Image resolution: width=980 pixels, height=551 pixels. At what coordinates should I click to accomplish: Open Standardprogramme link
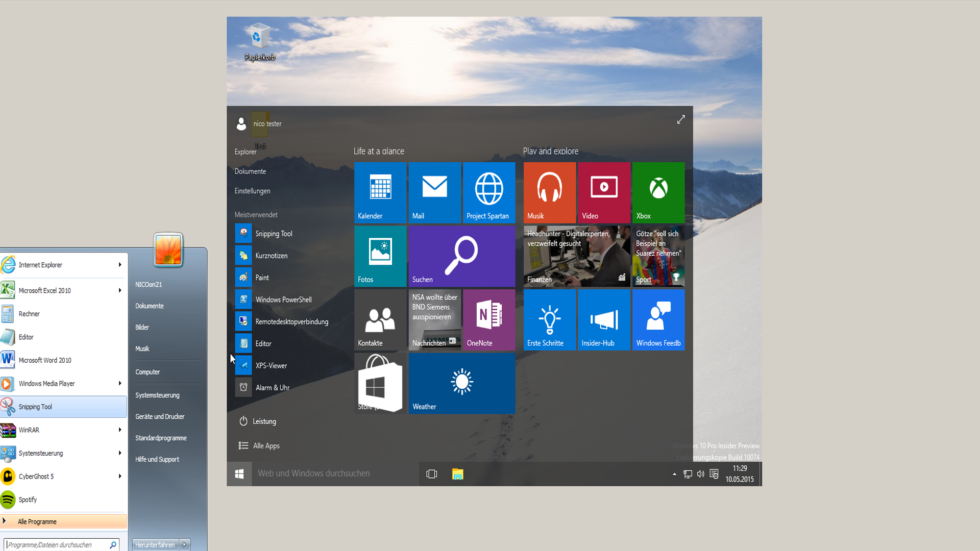[x=161, y=438]
